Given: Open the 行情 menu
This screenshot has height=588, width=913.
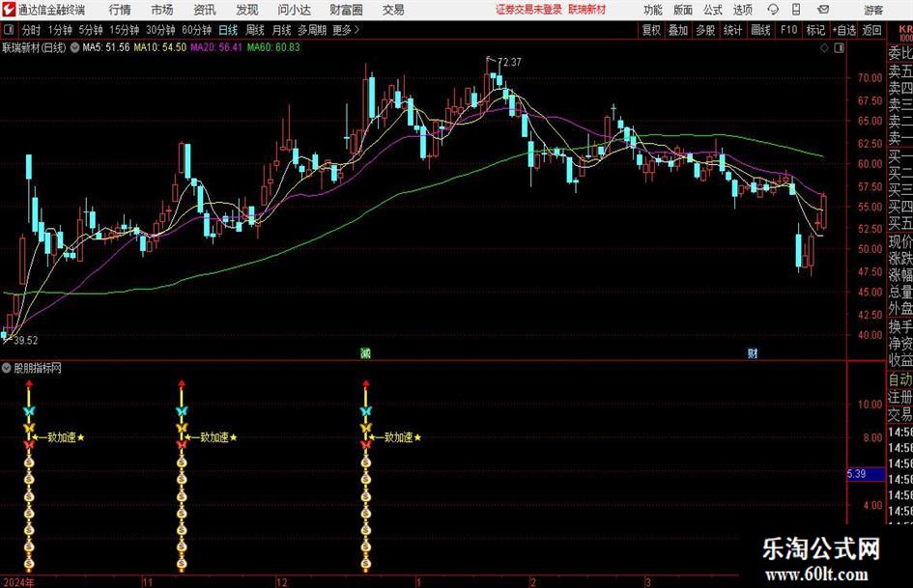Looking at the screenshot, I should pos(120,10).
